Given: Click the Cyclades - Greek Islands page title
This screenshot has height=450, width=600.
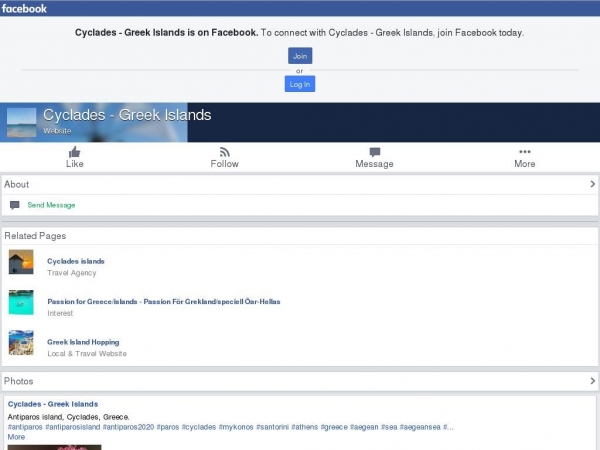Looking at the screenshot, I should pos(127,115).
